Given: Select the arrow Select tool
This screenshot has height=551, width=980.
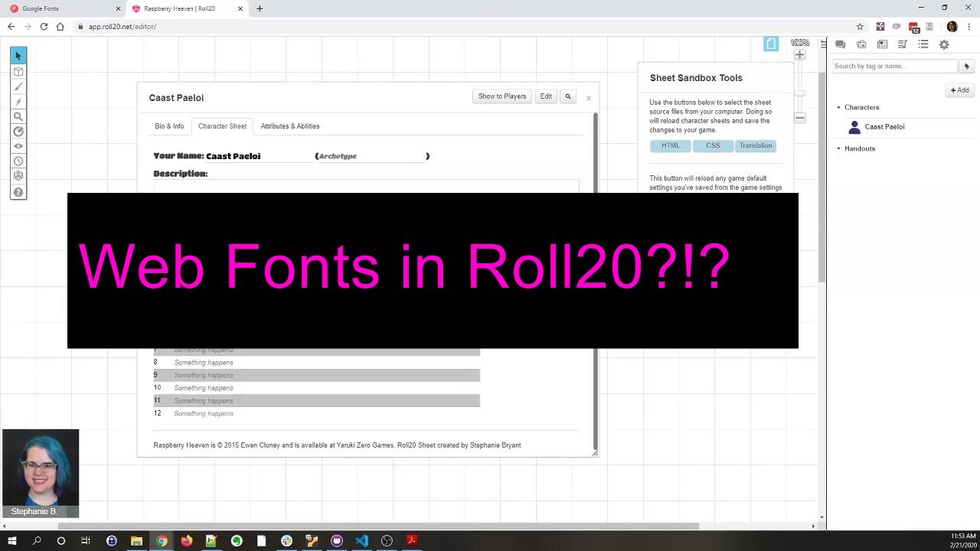Looking at the screenshot, I should pyautogui.click(x=18, y=55).
